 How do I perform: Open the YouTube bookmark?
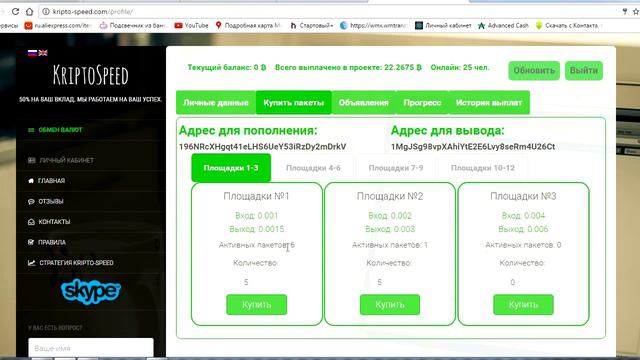[191, 25]
